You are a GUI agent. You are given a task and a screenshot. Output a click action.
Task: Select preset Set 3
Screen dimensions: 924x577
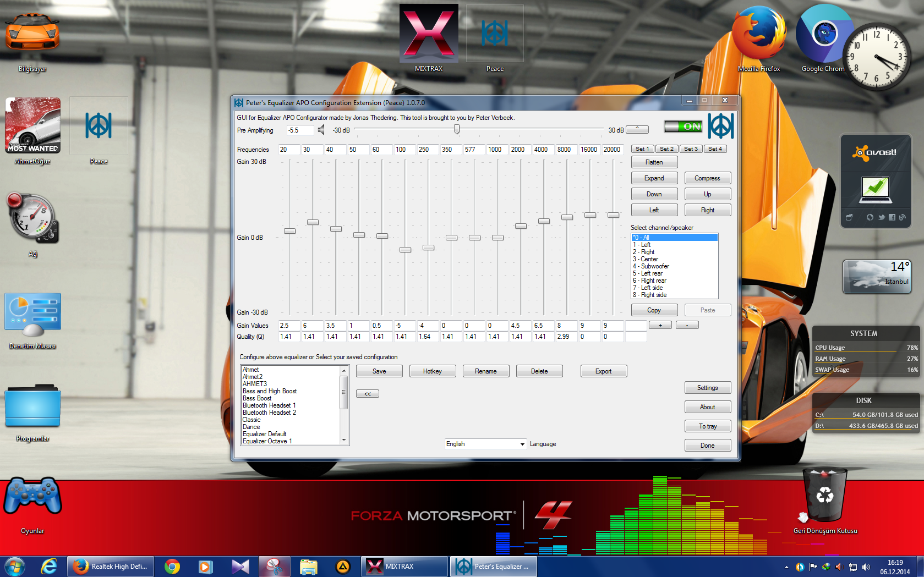[691, 149]
